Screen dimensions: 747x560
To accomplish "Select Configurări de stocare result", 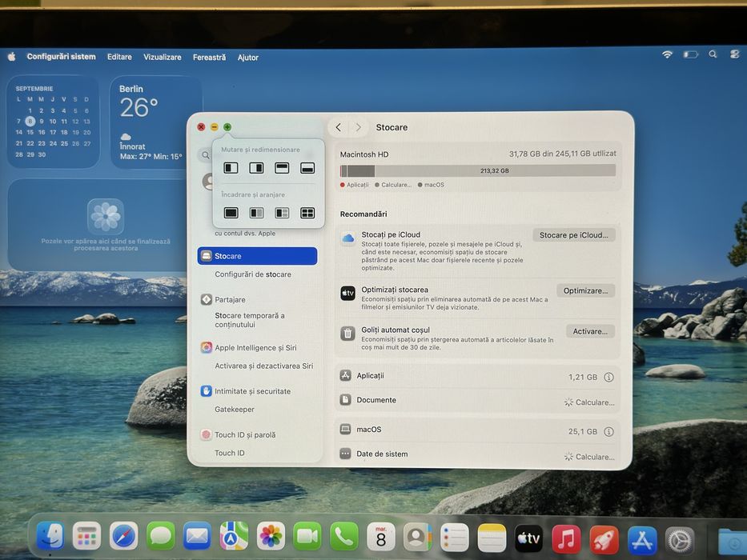I will click(x=252, y=274).
